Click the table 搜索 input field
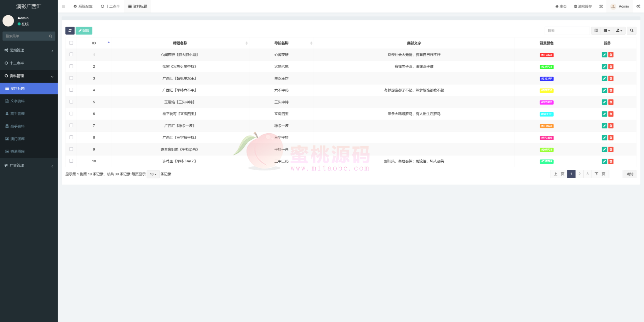Viewport: 644px width, 322px height. [x=567, y=30]
